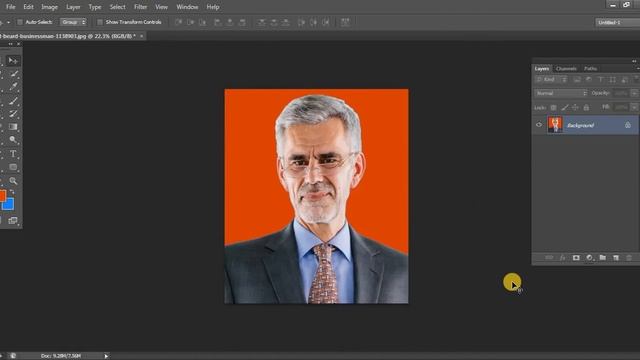Viewport: 640px width, 360px height.
Task: Filter layers by type layers
Action: click(x=600, y=80)
